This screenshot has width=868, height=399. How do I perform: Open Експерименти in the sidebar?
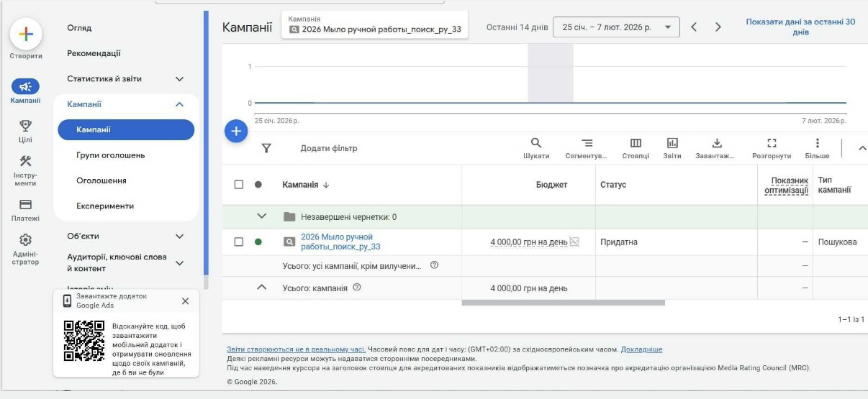coord(105,206)
